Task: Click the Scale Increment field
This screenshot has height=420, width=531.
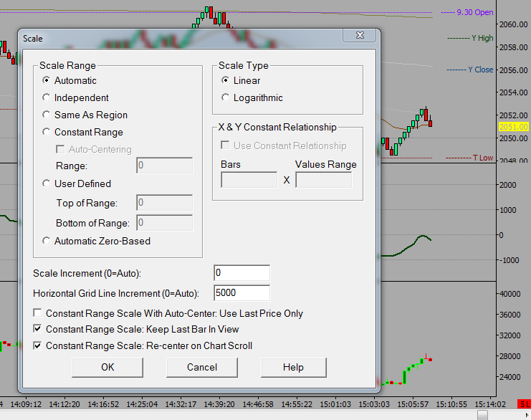Action: 241,272
